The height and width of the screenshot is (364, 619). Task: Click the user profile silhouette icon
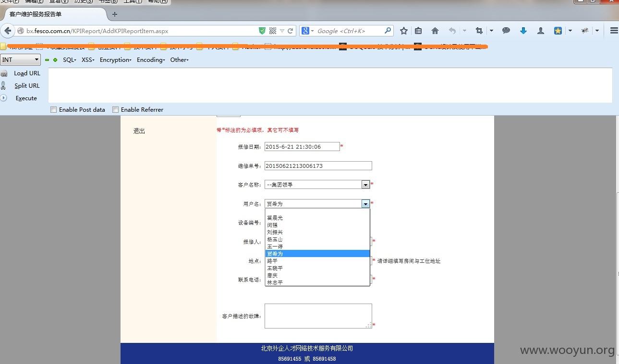(541, 31)
